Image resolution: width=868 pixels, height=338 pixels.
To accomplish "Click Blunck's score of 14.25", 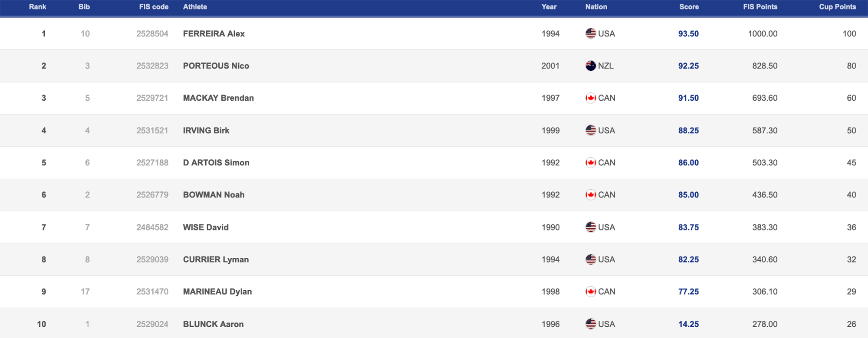I will click(688, 324).
